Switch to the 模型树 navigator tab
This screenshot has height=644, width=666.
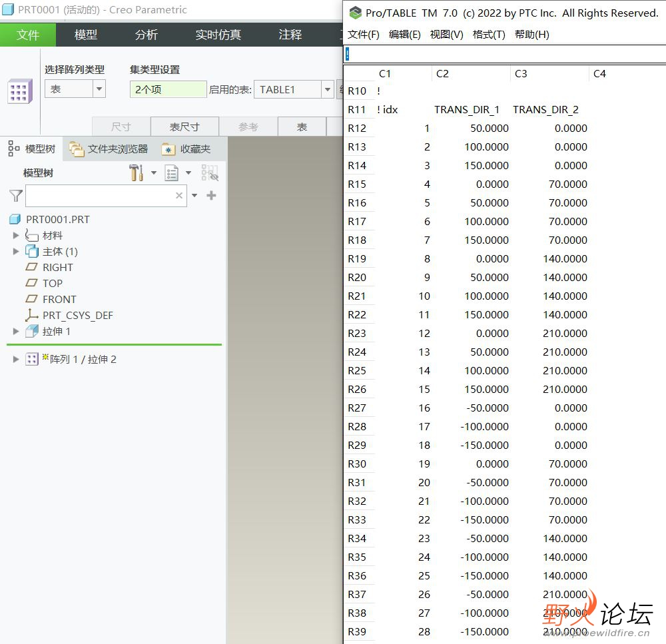32,149
